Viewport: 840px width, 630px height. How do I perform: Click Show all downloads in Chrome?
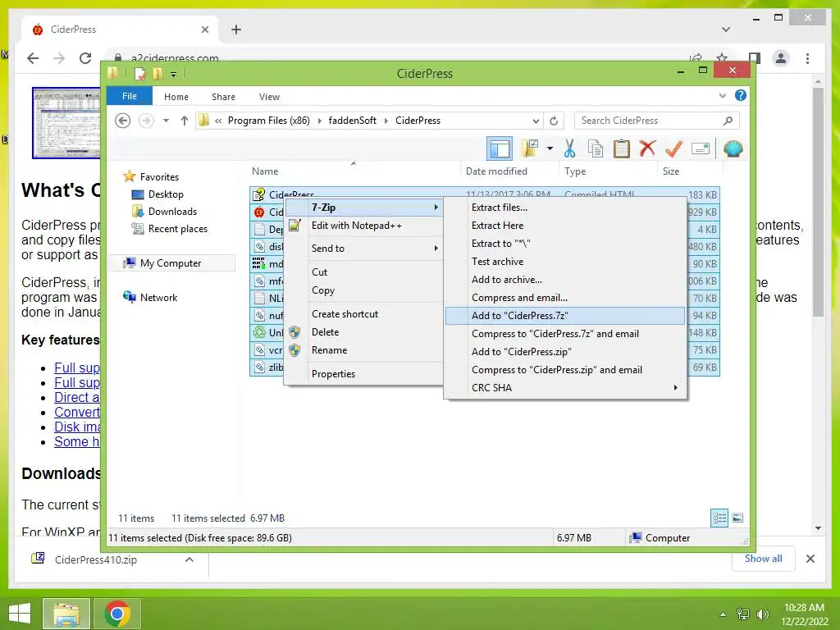tap(764, 559)
